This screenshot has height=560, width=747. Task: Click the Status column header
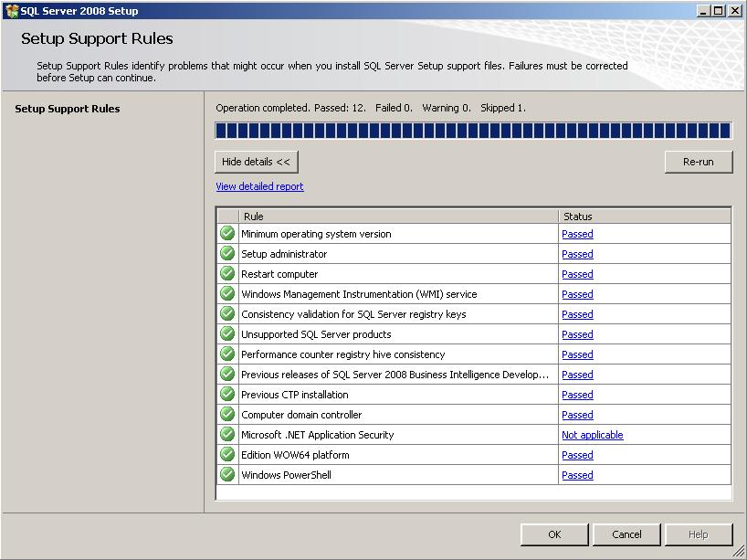[x=645, y=217]
